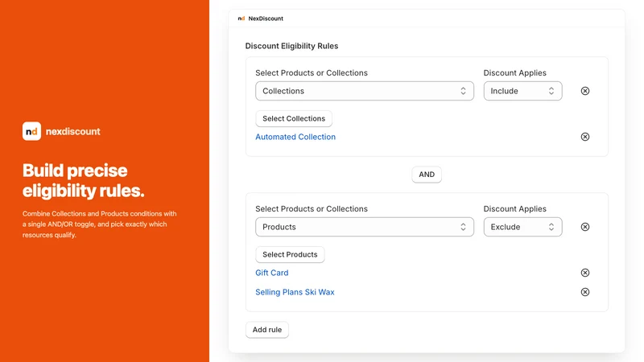This screenshot has width=644, height=362.
Task: Open the Gift Card product link
Action: pyautogui.click(x=272, y=273)
